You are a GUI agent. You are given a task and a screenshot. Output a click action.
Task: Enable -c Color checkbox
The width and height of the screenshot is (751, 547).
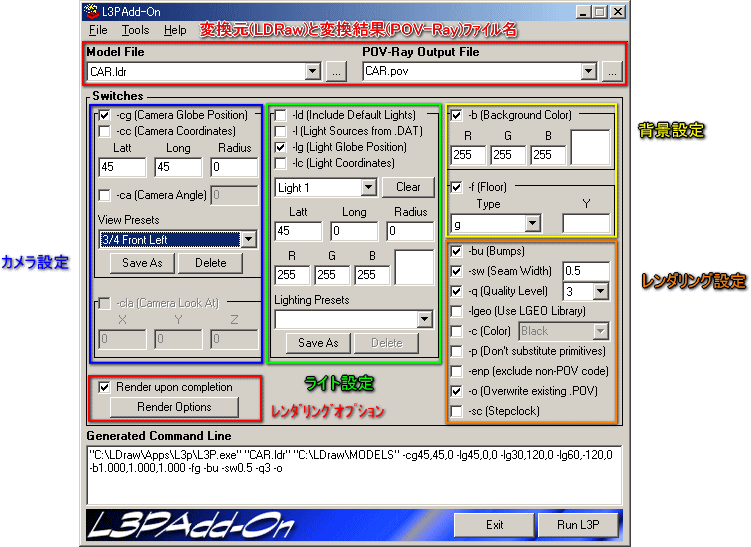click(x=456, y=331)
